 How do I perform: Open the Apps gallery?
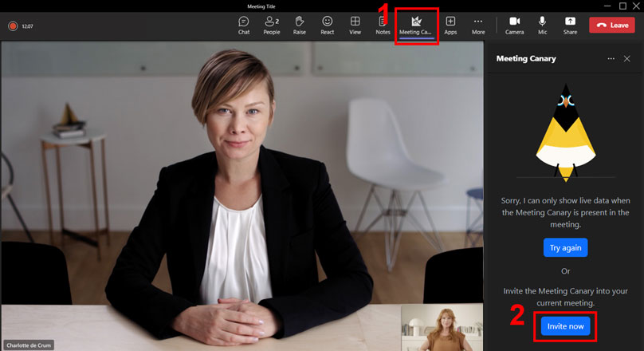tap(450, 25)
